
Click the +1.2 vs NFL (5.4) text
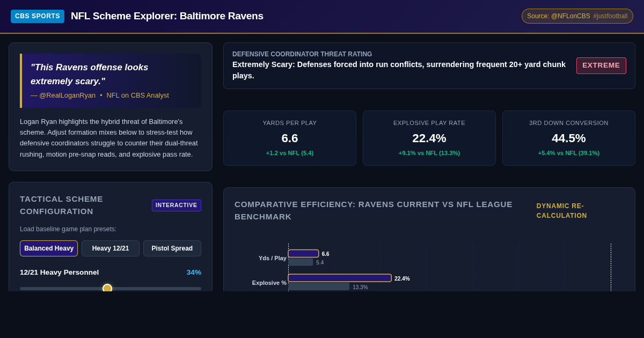tap(290, 153)
